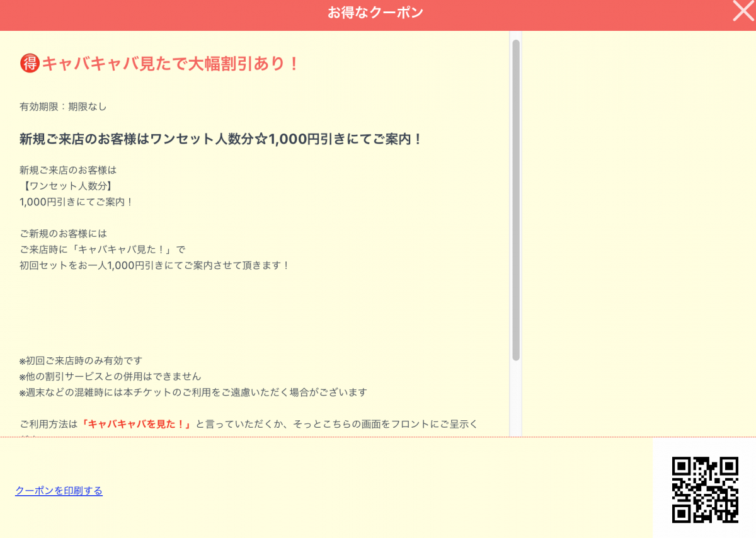Click the red 「キャバキャバを見た！」 highlighted text

click(136, 424)
